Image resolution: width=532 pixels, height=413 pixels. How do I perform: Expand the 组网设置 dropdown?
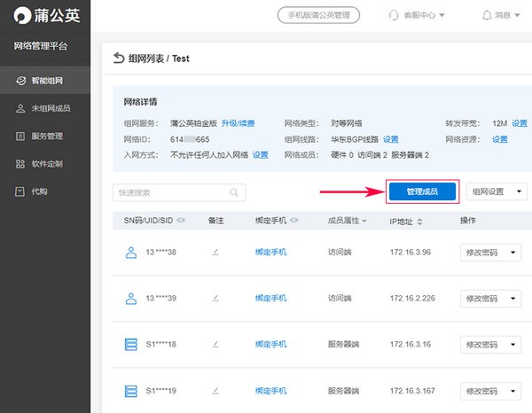(x=496, y=192)
